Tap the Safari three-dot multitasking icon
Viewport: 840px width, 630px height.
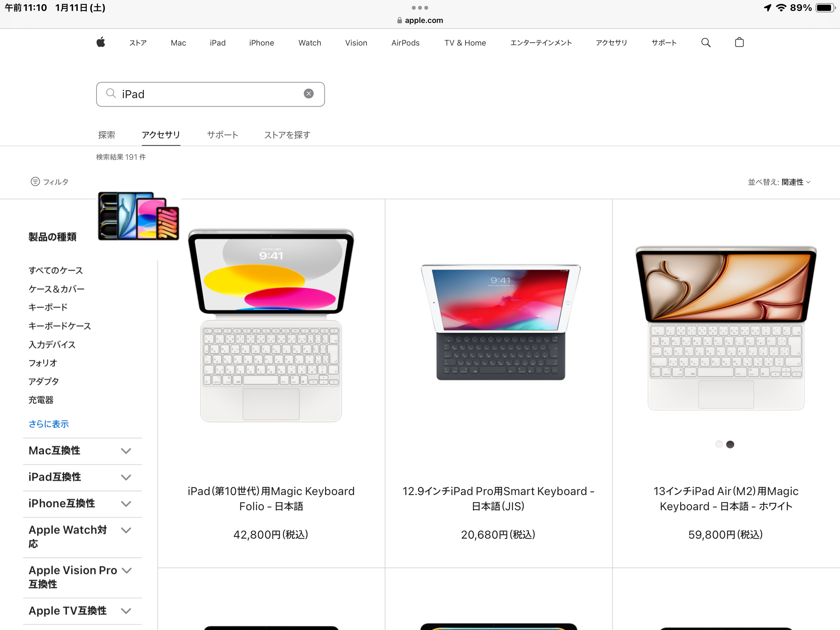[420, 8]
